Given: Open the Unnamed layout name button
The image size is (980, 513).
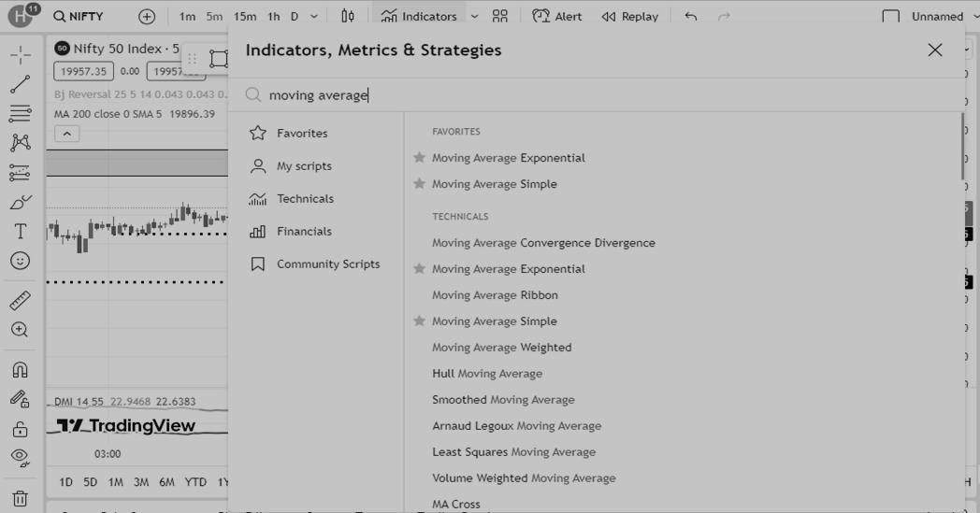Looking at the screenshot, I should (x=937, y=17).
